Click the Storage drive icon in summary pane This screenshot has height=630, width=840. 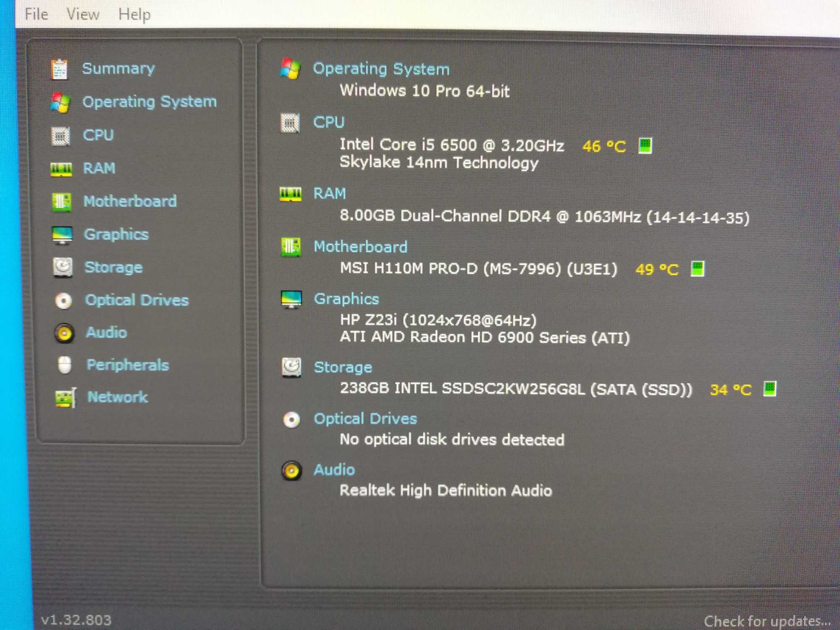pyautogui.click(x=291, y=367)
